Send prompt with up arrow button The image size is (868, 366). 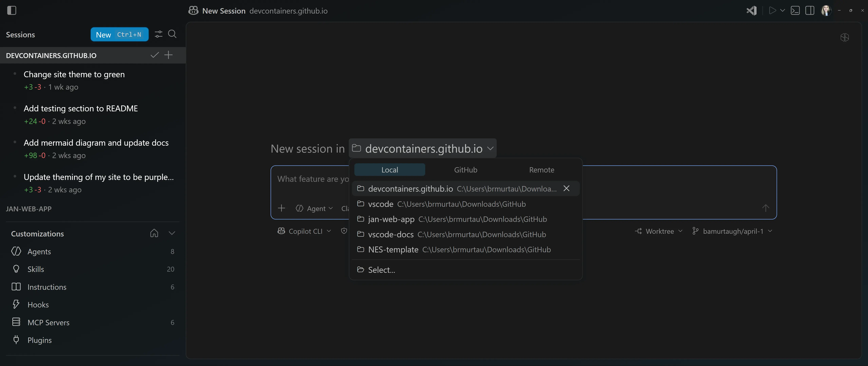tap(766, 208)
